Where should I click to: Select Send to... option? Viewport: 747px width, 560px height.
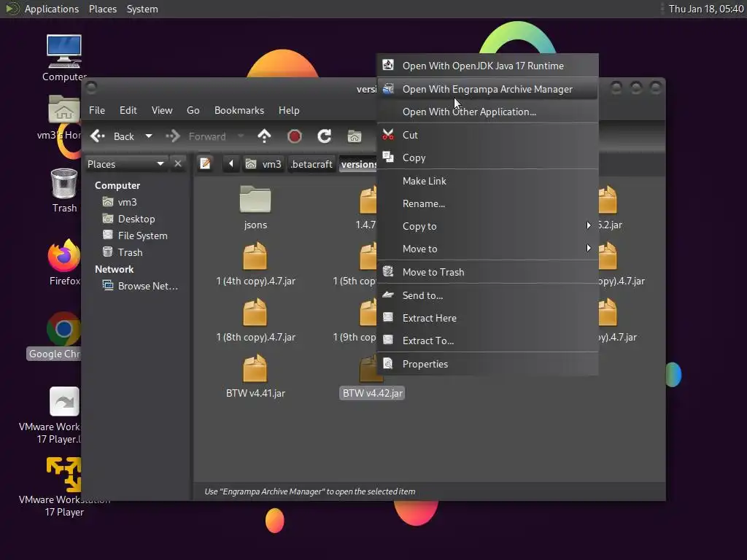click(x=487, y=295)
